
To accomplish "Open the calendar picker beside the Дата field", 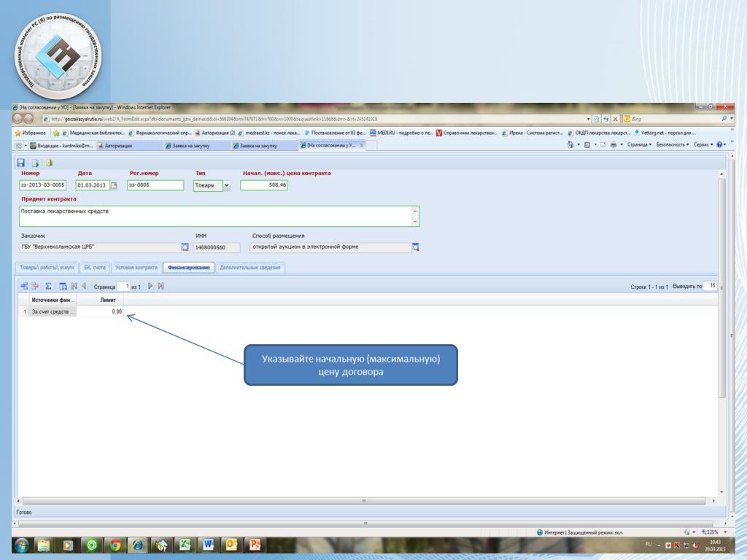I will point(114,185).
